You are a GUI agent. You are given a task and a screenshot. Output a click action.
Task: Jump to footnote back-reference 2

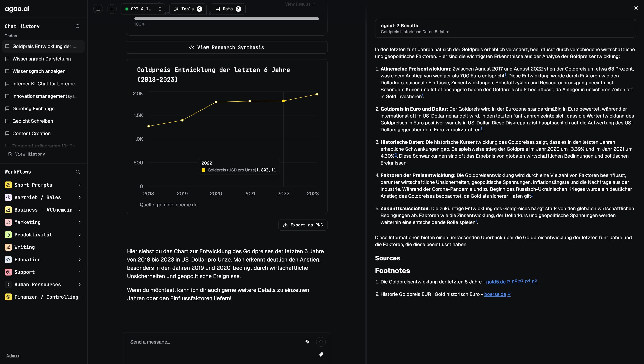point(514,281)
